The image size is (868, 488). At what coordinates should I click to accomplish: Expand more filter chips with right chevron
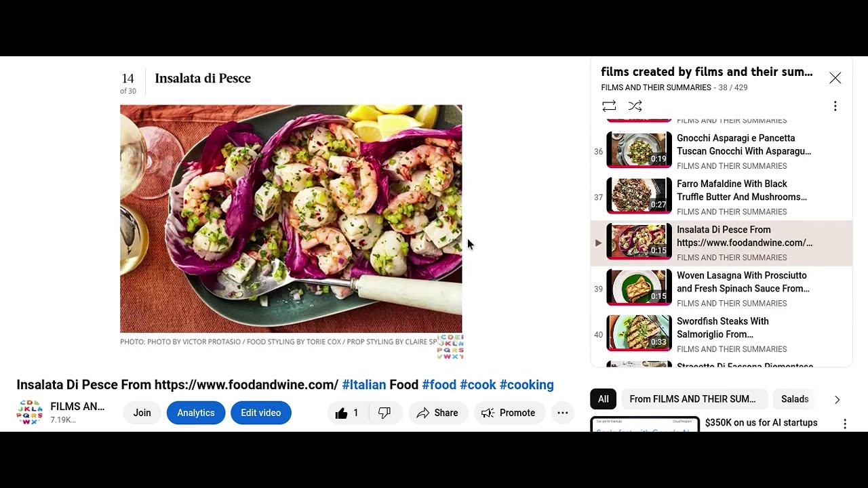click(x=837, y=399)
